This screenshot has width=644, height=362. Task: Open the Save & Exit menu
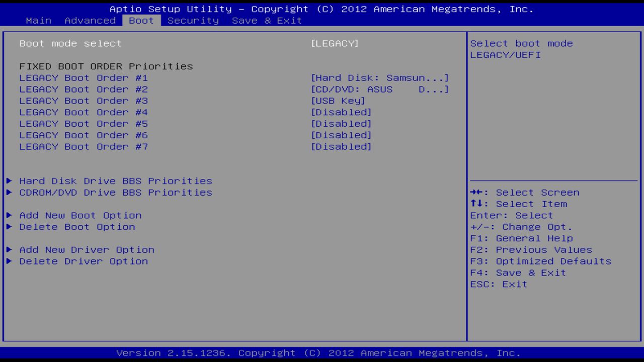pyautogui.click(x=266, y=20)
